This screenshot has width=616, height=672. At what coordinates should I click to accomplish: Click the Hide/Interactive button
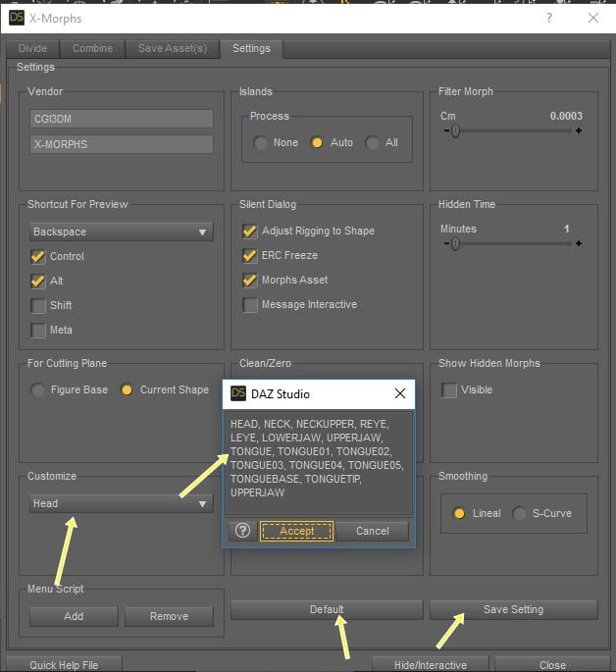point(431,664)
